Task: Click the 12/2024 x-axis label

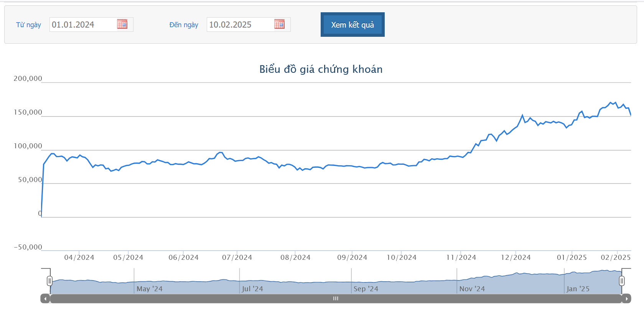Action: pyautogui.click(x=516, y=258)
